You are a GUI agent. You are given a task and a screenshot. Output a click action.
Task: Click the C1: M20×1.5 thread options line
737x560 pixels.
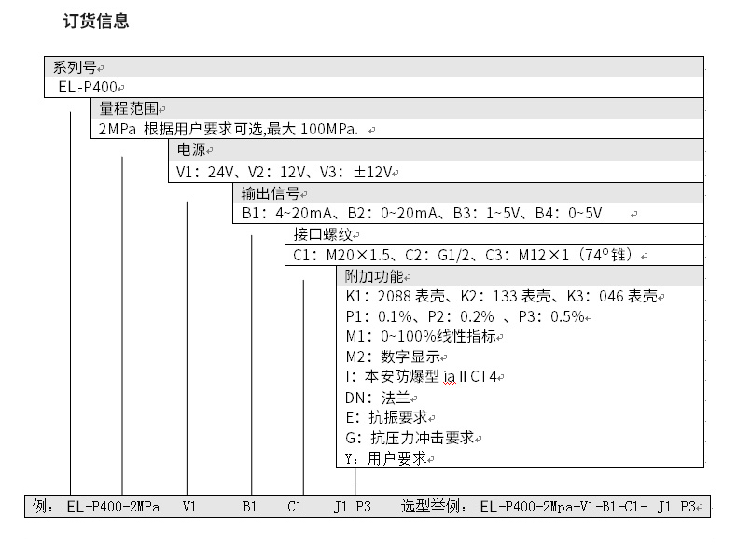(465, 256)
